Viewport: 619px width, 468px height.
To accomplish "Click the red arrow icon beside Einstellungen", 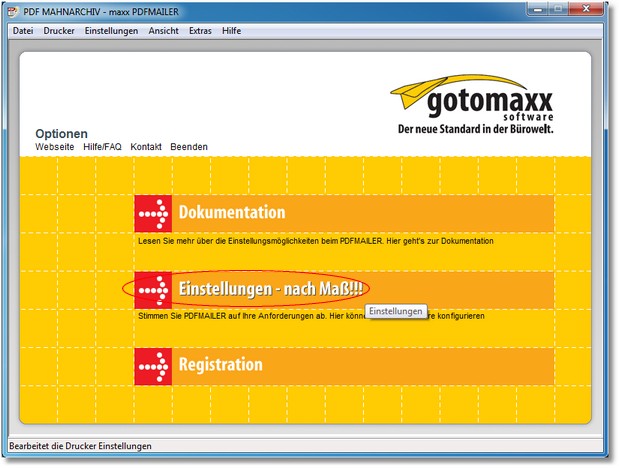I will point(153,289).
